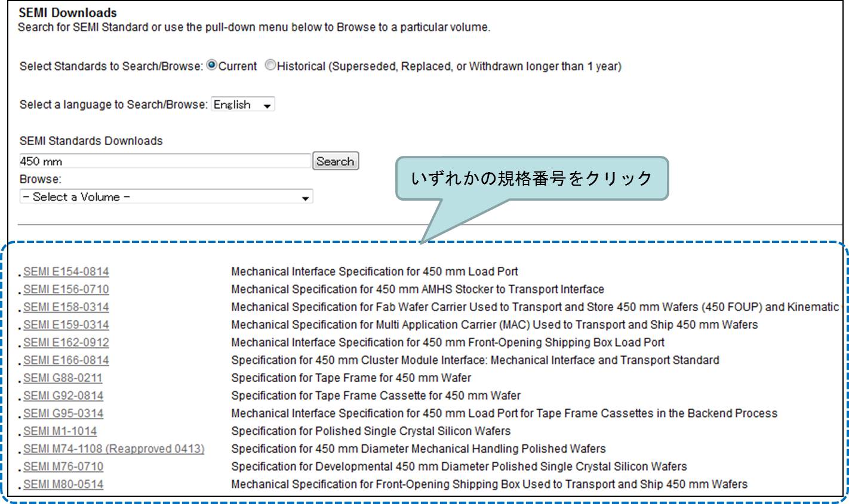Open the SEMI M1-1014 standard link
The image size is (849, 504).
60,431
